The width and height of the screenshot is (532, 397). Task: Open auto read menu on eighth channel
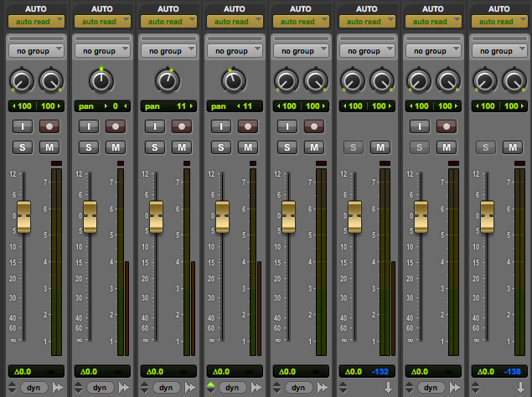[499, 22]
